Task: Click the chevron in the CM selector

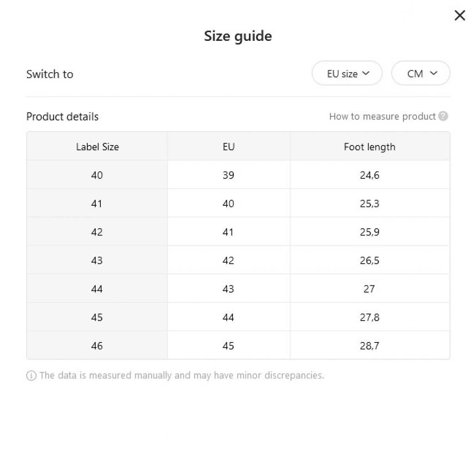Action: [434, 73]
